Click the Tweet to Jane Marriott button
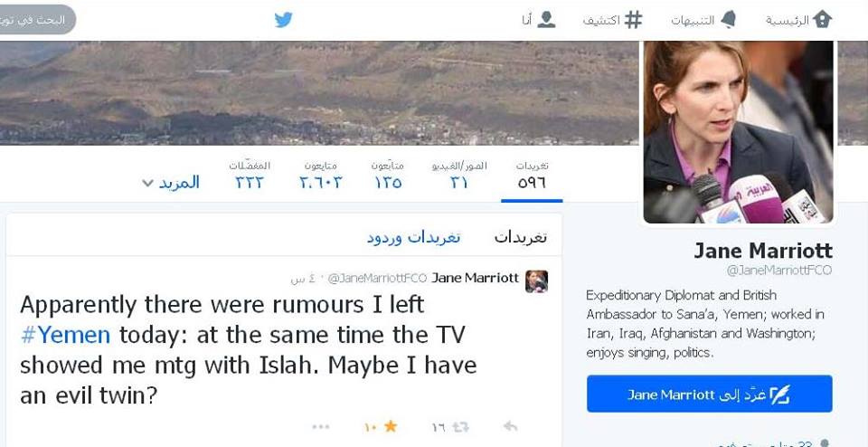 [x=709, y=394]
